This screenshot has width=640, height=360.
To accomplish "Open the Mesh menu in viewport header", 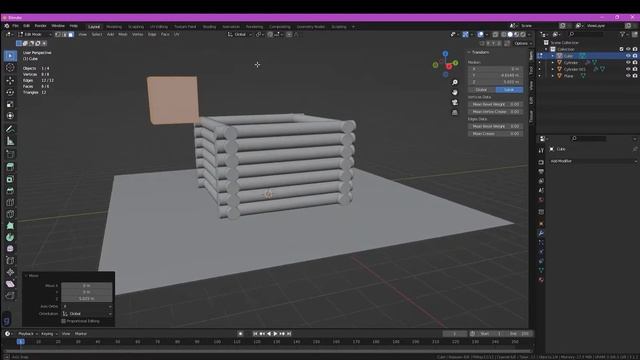I will point(122,35).
